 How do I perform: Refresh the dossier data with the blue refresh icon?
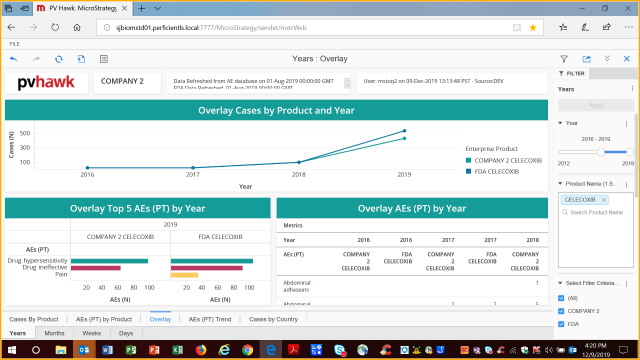click(59, 59)
